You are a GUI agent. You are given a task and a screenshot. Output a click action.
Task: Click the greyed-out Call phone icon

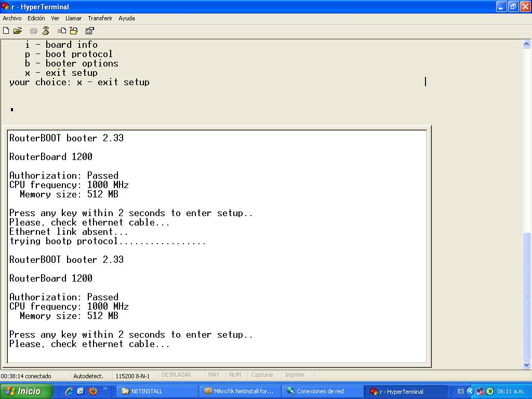34,31
